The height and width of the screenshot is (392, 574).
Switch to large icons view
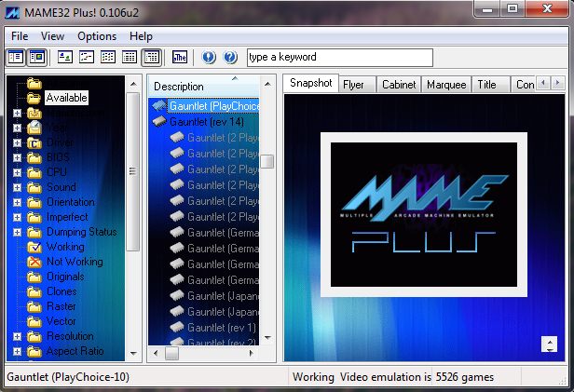tap(65, 57)
